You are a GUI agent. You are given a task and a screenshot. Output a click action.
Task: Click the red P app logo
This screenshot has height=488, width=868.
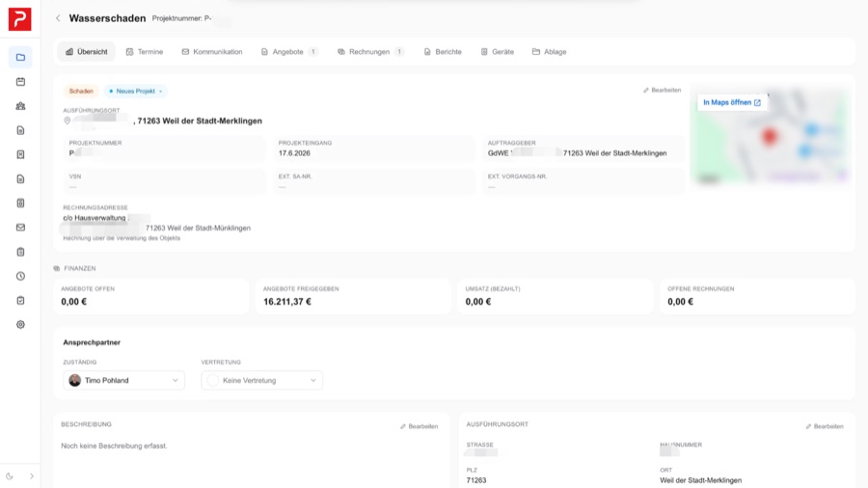[20, 19]
